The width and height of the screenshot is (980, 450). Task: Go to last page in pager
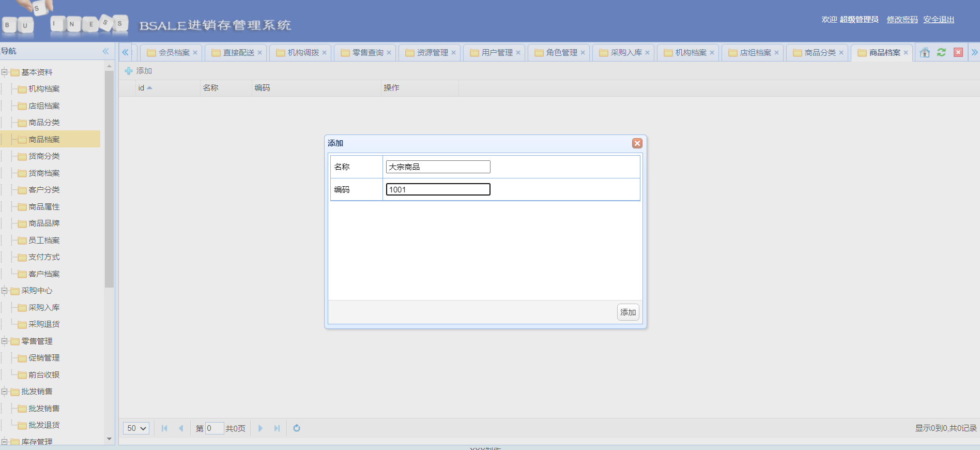coord(277,428)
